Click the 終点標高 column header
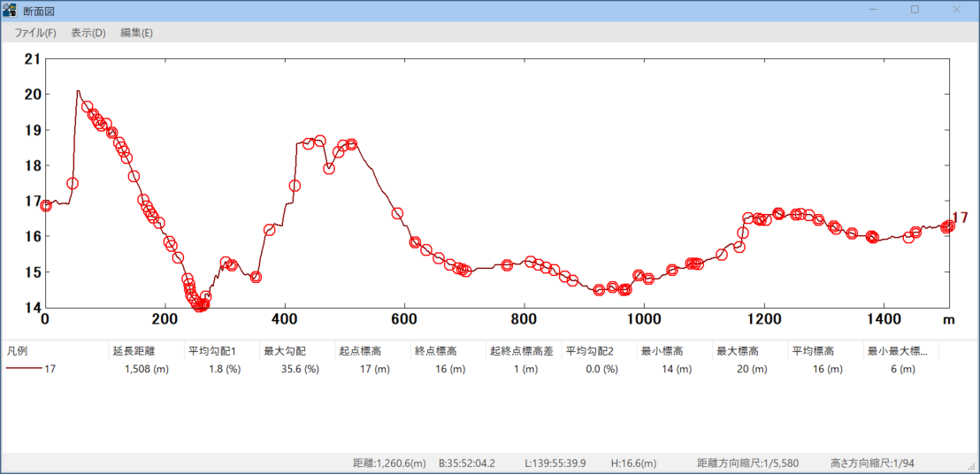Image resolution: width=980 pixels, height=474 pixels. pos(447,351)
